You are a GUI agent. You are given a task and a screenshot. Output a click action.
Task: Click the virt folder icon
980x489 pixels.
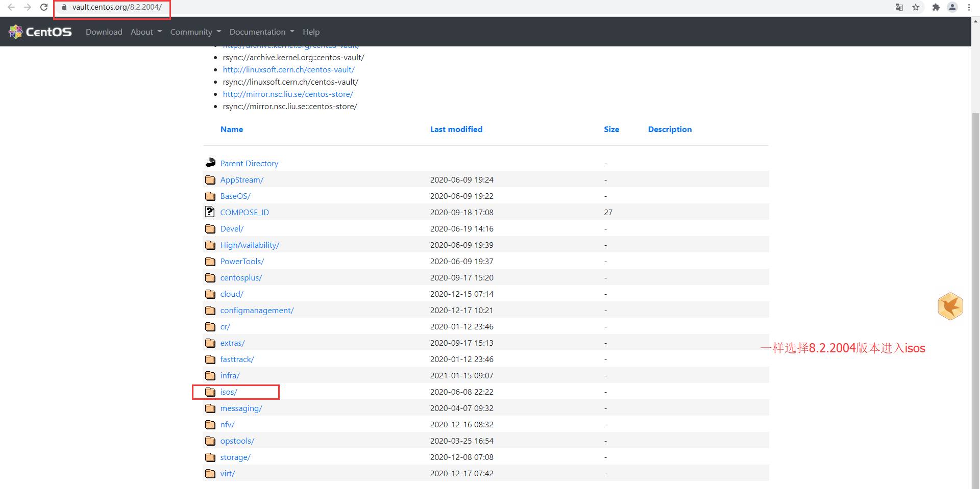(x=210, y=473)
